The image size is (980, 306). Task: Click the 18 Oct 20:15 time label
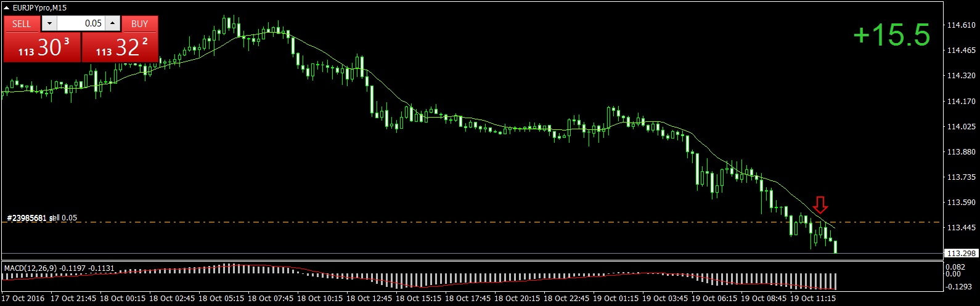click(517, 299)
